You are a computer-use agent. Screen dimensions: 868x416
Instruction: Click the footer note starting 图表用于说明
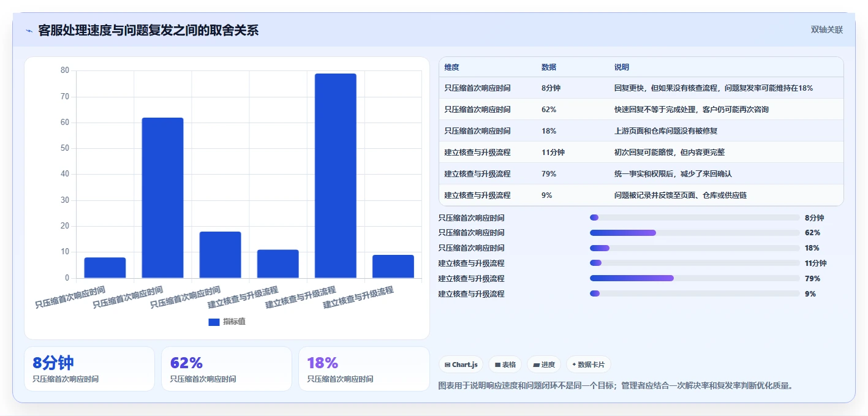(617, 385)
